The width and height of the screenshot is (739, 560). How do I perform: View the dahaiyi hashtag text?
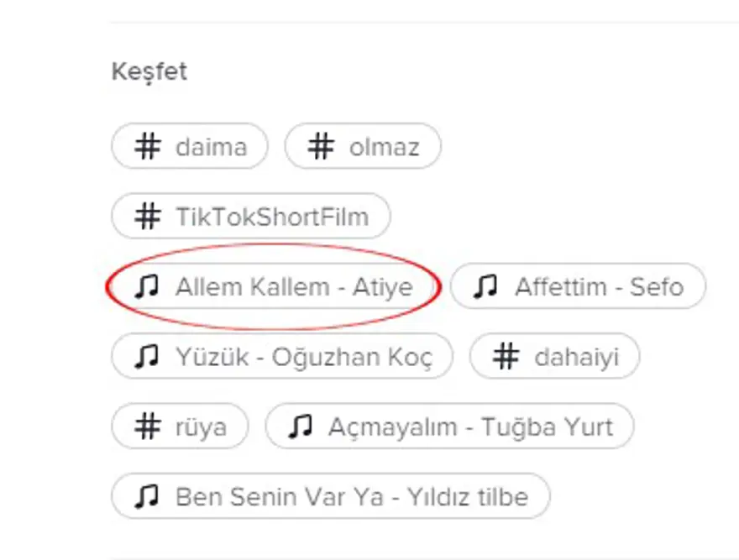point(576,358)
